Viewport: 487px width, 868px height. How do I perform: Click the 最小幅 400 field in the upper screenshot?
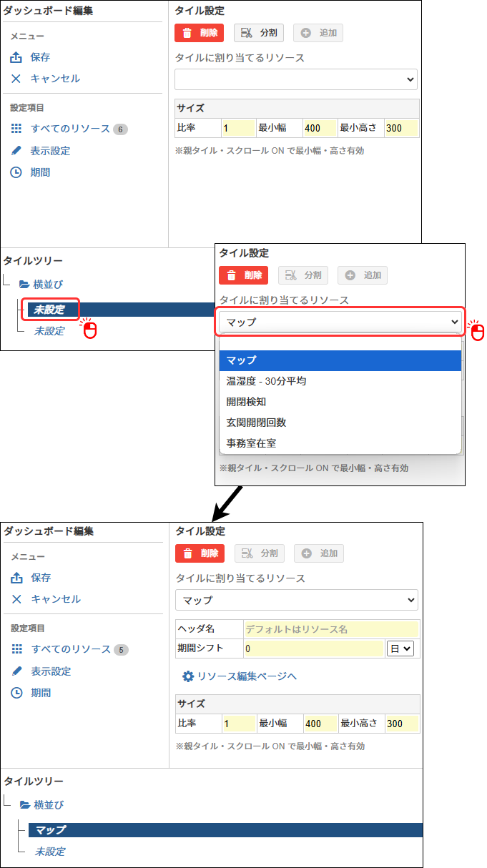[x=320, y=129]
